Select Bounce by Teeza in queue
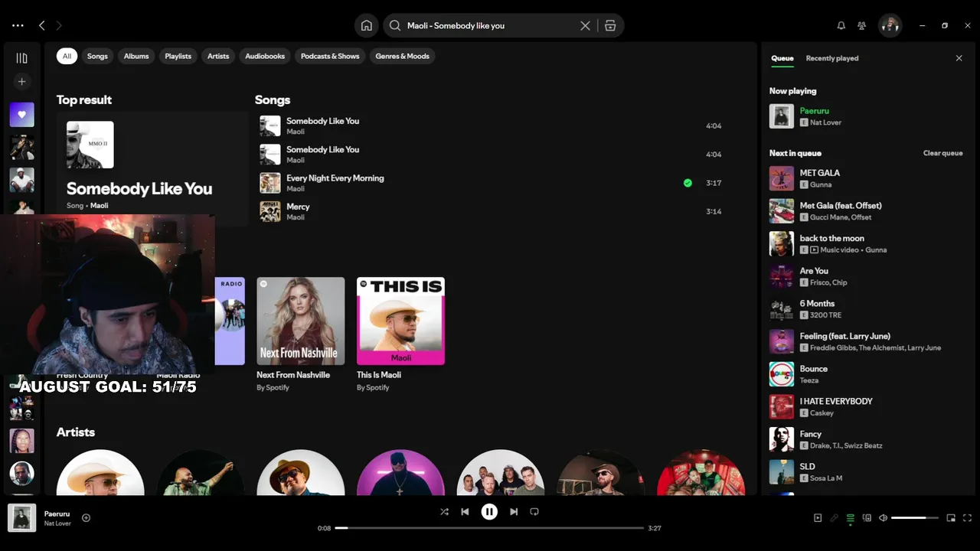 pyautogui.click(x=867, y=374)
